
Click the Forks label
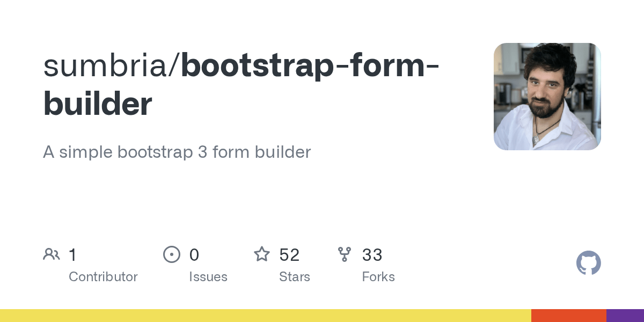378,277
